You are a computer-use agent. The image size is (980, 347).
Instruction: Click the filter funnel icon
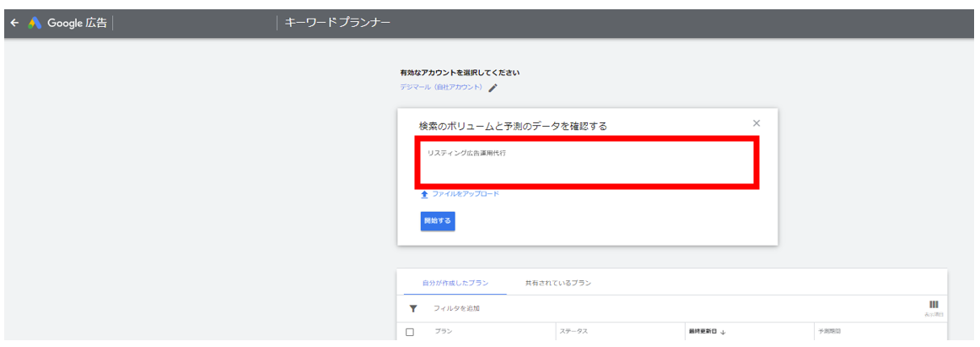413,308
